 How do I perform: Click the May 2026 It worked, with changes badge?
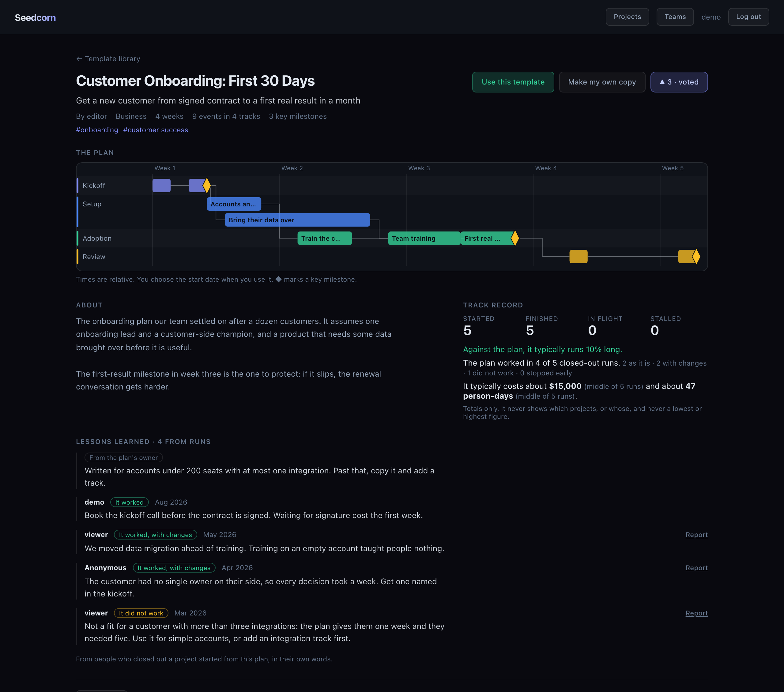coord(155,535)
